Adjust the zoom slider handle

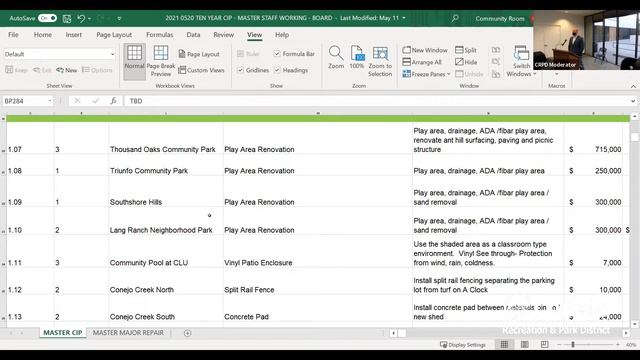pyautogui.click(x=573, y=345)
